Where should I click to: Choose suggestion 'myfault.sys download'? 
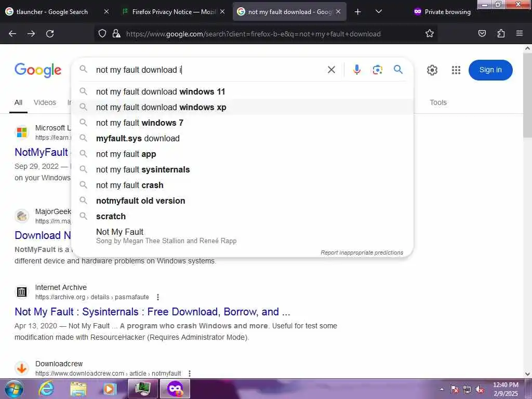pyautogui.click(x=243, y=138)
